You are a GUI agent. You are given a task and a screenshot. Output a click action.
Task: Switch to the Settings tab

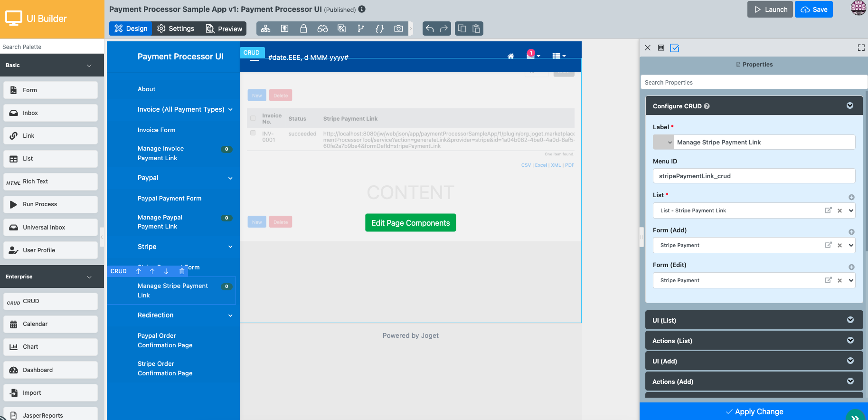point(176,29)
